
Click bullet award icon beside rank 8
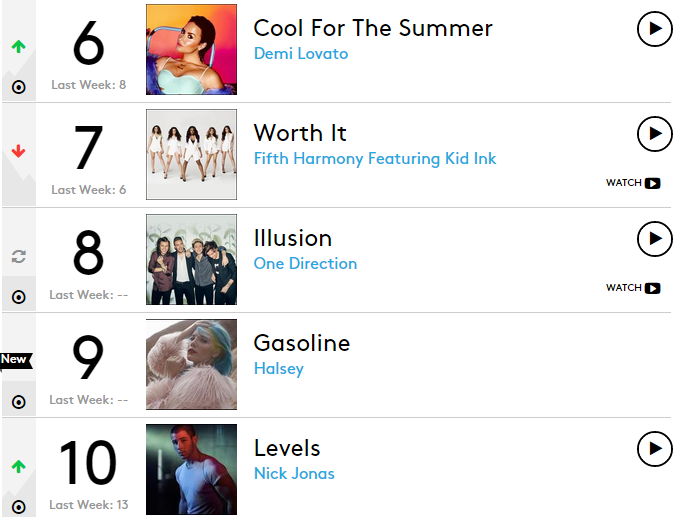(x=18, y=297)
